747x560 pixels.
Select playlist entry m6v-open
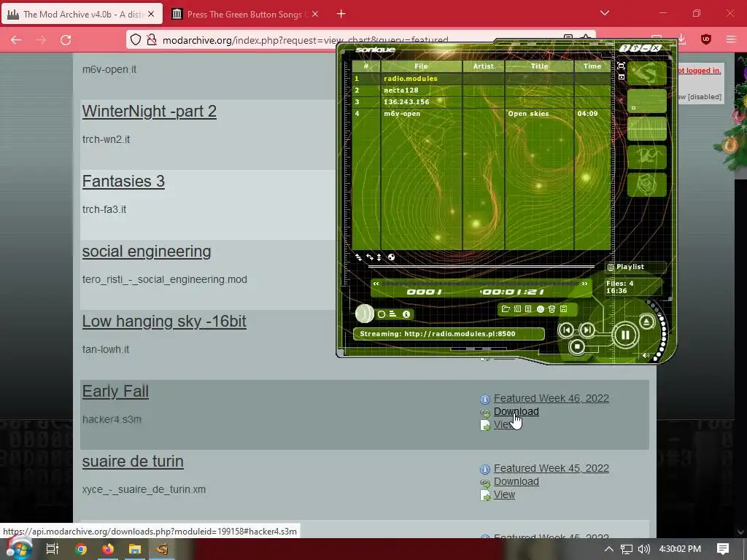coord(481,113)
